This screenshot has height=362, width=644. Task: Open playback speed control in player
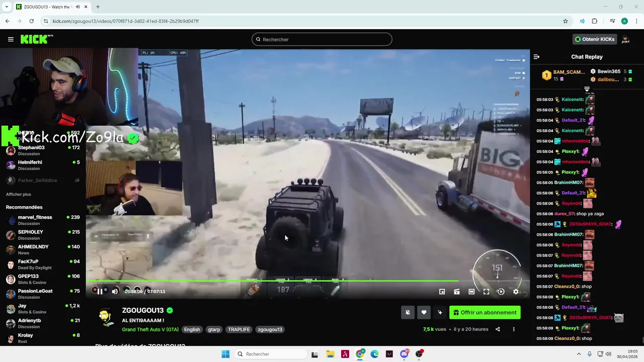(x=501, y=292)
